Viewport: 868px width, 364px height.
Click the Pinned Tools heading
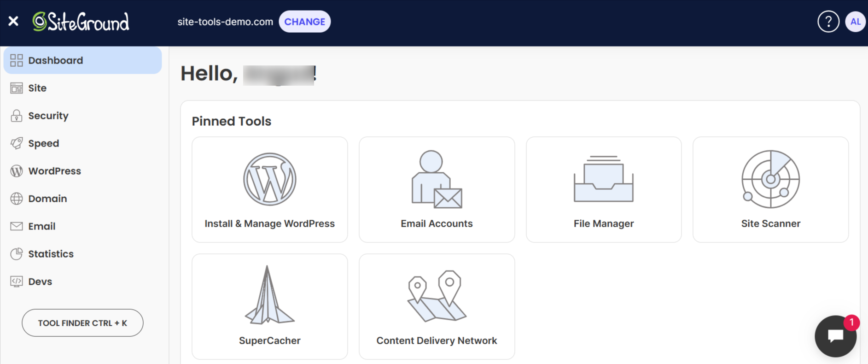[x=232, y=121]
